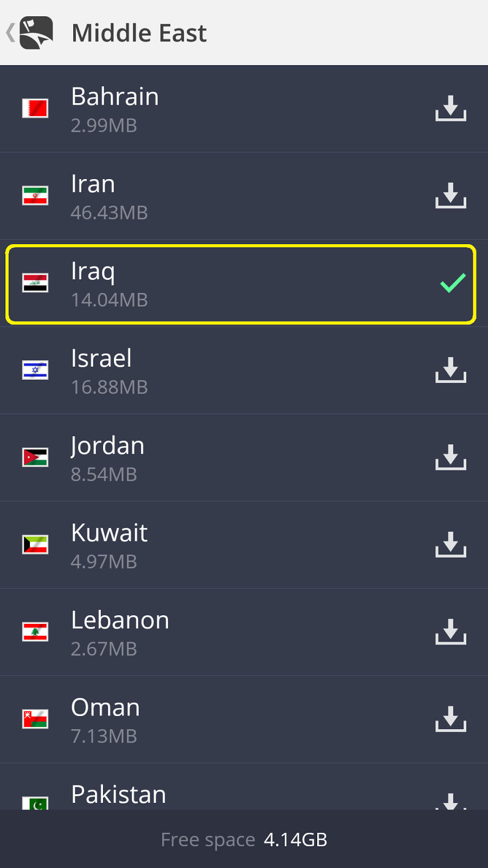Screen dimensions: 488x868
Task: Open the Israel country entry
Action: tap(244, 371)
